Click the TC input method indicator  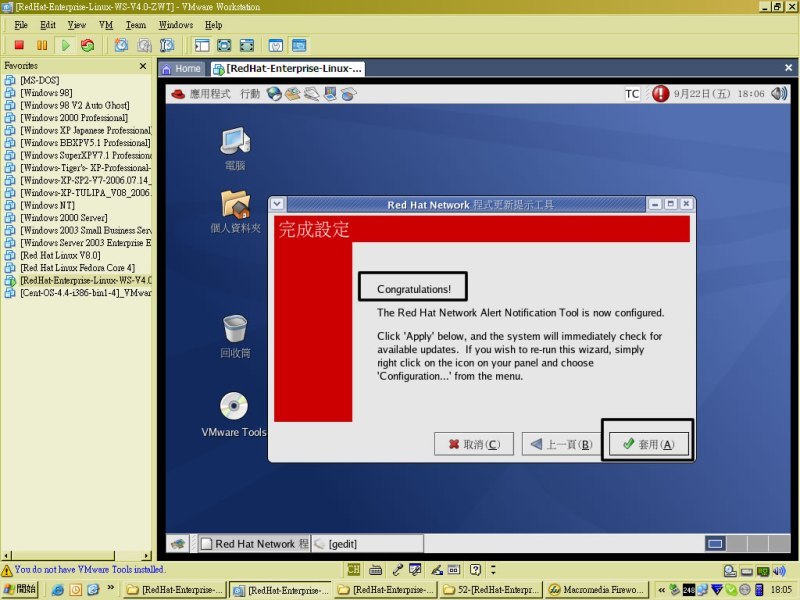(632, 94)
